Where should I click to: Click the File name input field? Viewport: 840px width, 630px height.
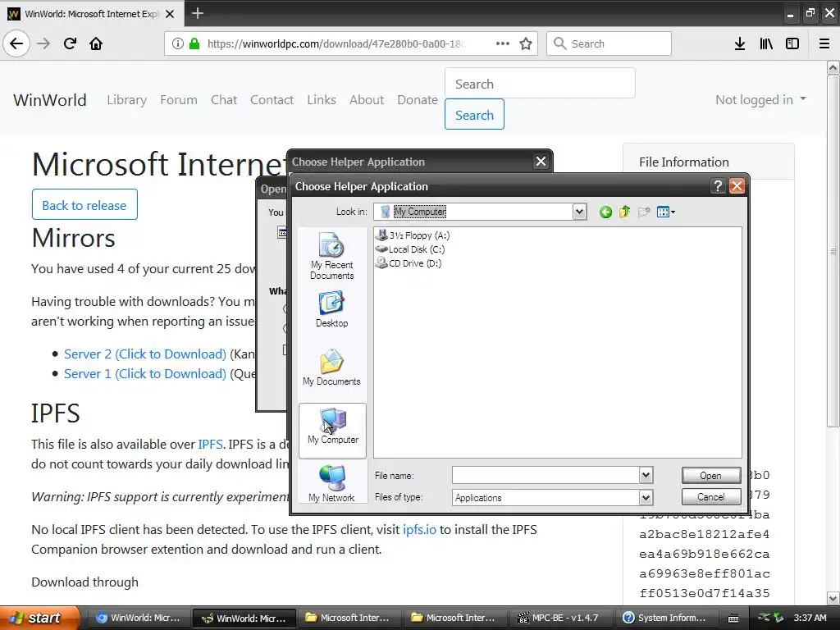click(546, 475)
